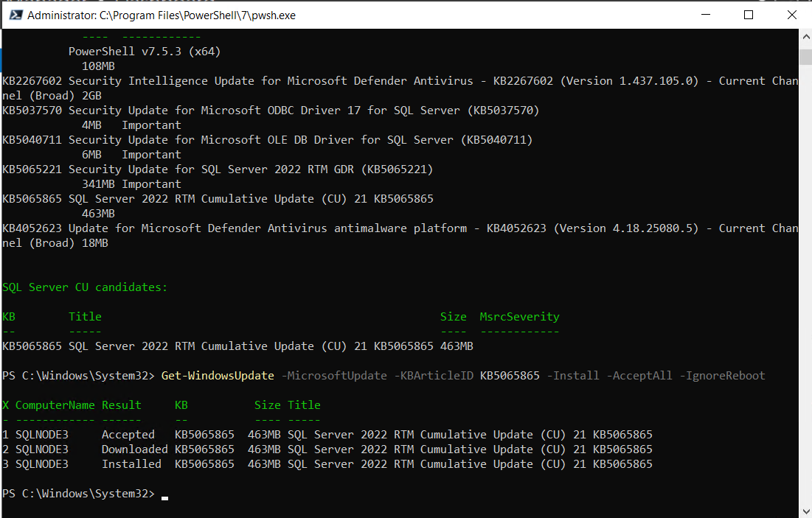The height and width of the screenshot is (518, 812).
Task: Click the '-IgnoreReboot' parameter
Action: coord(722,376)
